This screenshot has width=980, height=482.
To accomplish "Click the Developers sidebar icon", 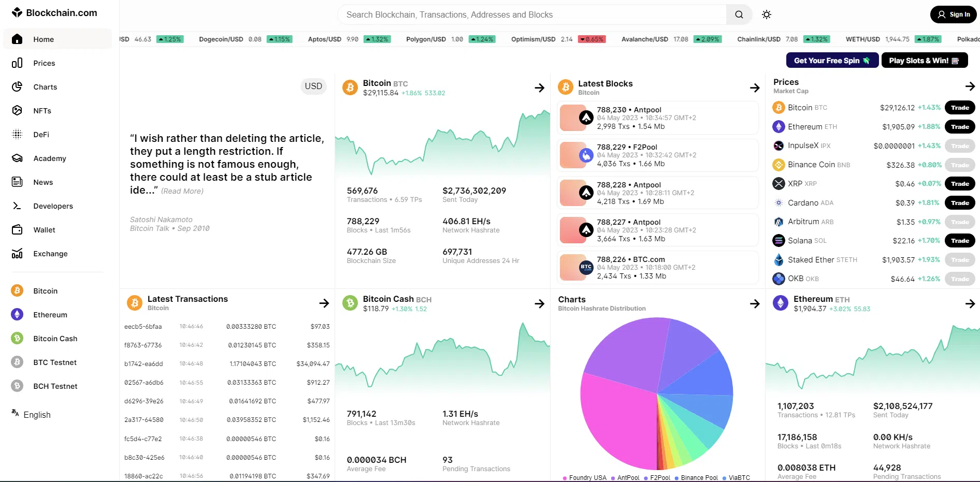I will tap(17, 206).
